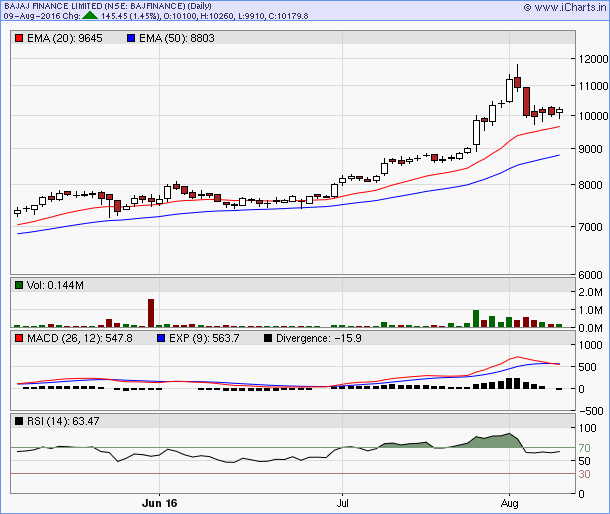Screen dimensions: 610x514
Task: Click the green up-arrow change indicator
Action: (90, 16)
